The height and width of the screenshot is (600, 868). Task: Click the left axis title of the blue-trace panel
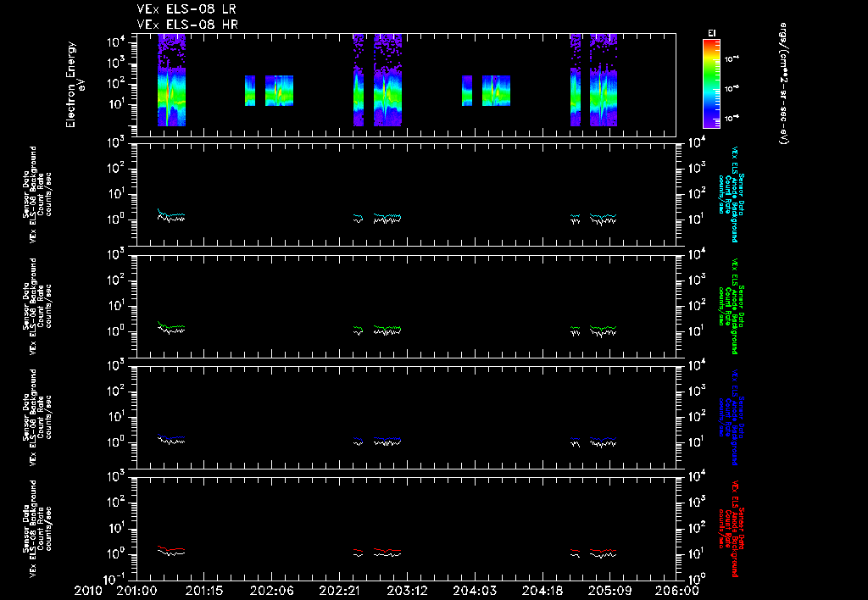click(x=37, y=417)
